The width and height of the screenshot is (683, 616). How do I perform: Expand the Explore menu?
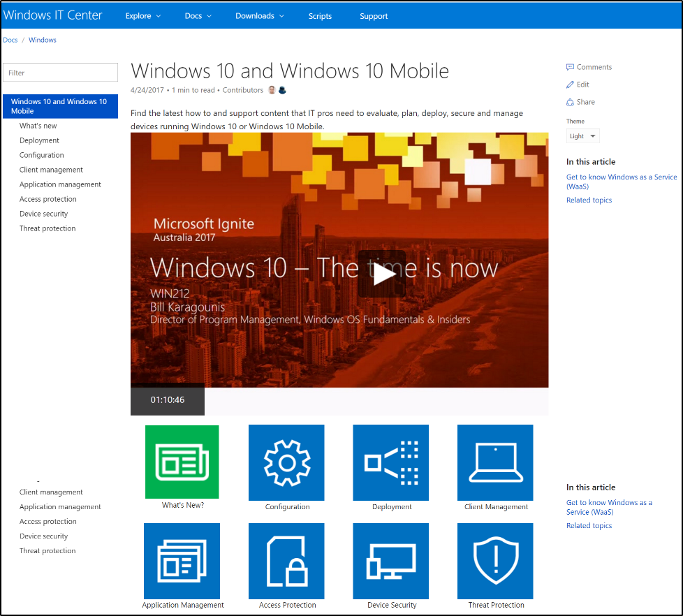(143, 15)
